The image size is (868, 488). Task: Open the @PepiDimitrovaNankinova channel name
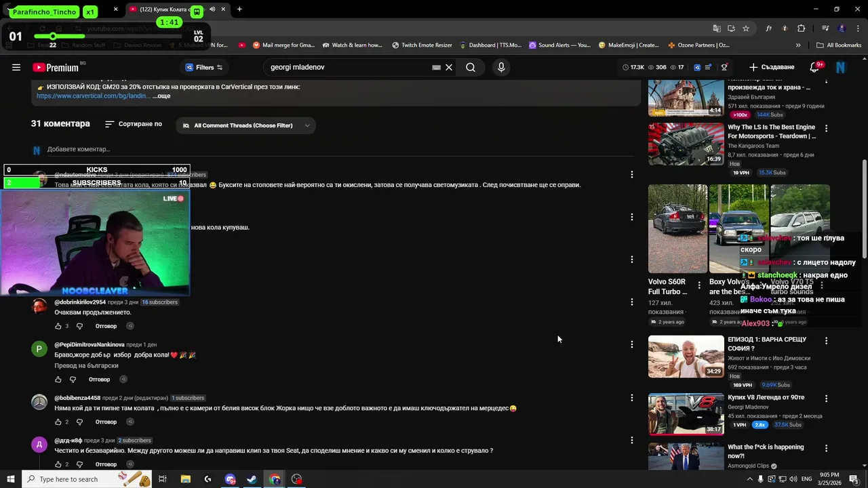pos(90,344)
